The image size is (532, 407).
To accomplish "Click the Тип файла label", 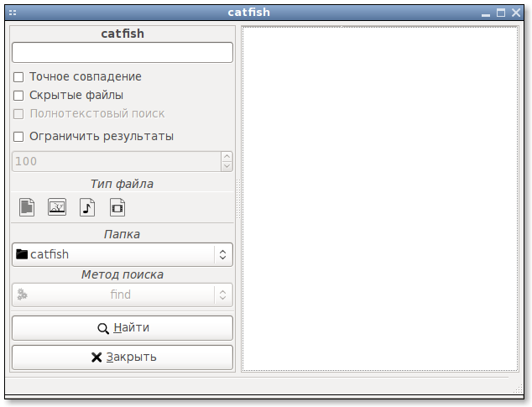I will click(x=123, y=184).
